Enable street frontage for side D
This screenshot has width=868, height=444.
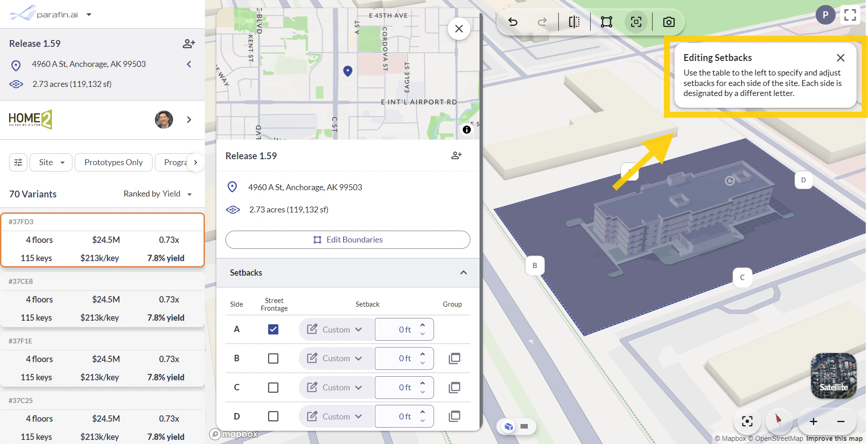point(273,416)
